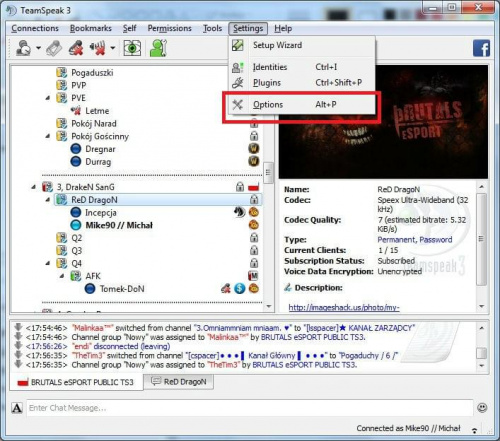This screenshot has width=500, height=441.
Task: Open the speaker mute dropdown arrow
Action: (113, 48)
